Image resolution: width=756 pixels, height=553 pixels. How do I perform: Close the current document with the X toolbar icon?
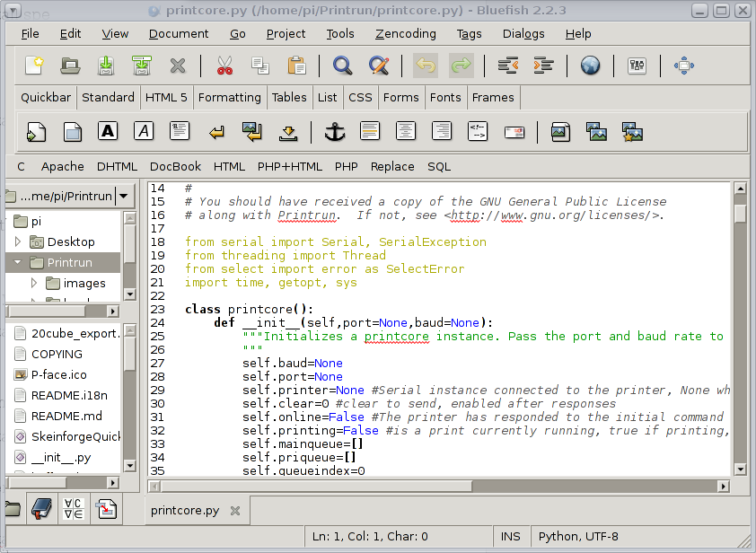(178, 66)
